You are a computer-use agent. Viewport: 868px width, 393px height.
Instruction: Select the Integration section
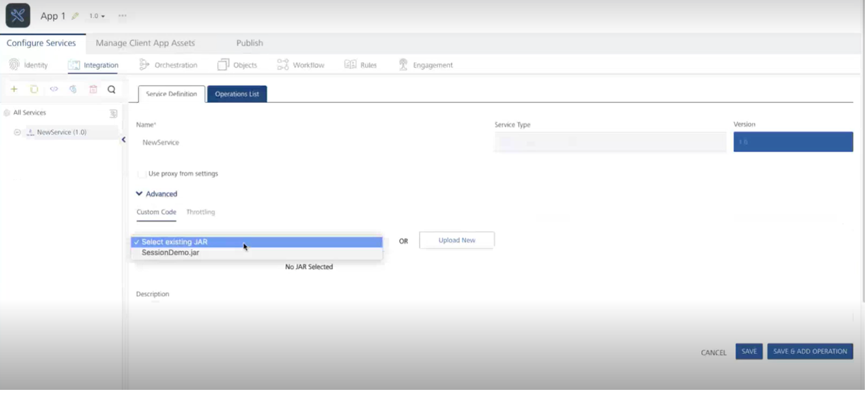pos(93,65)
